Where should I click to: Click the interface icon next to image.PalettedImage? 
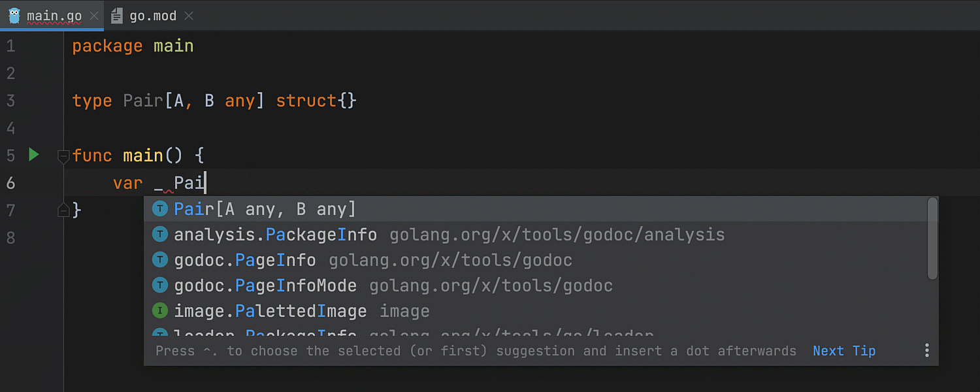coord(160,311)
